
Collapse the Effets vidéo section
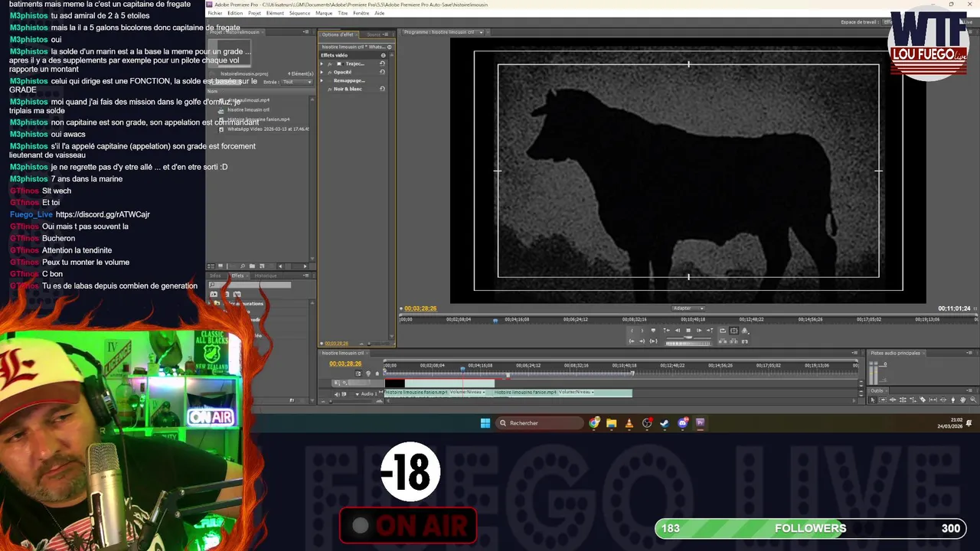tap(383, 55)
